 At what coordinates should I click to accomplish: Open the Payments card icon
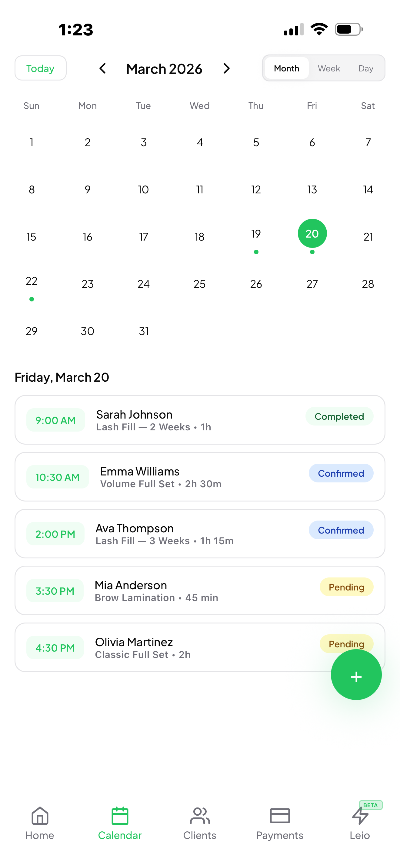(280, 816)
